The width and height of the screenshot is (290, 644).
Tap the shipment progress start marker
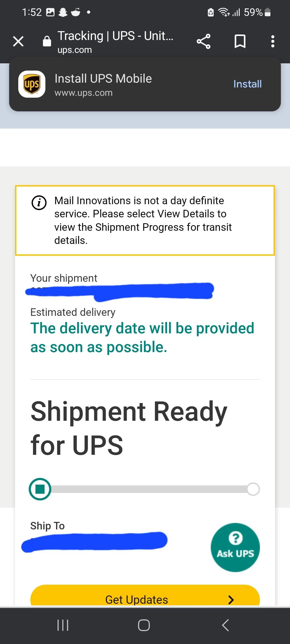40,489
